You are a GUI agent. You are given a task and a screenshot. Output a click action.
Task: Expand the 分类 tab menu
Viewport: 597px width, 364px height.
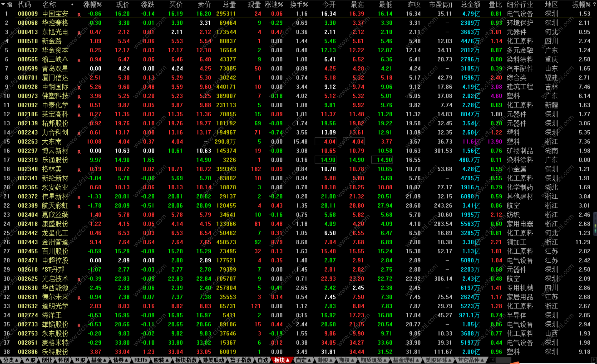pyautogui.click(x=11, y=360)
